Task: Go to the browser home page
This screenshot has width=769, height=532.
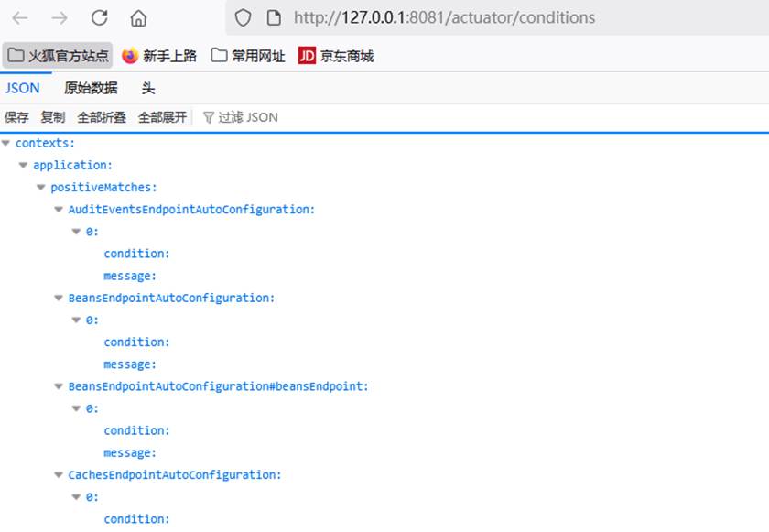Action: pyautogui.click(x=138, y=18)
